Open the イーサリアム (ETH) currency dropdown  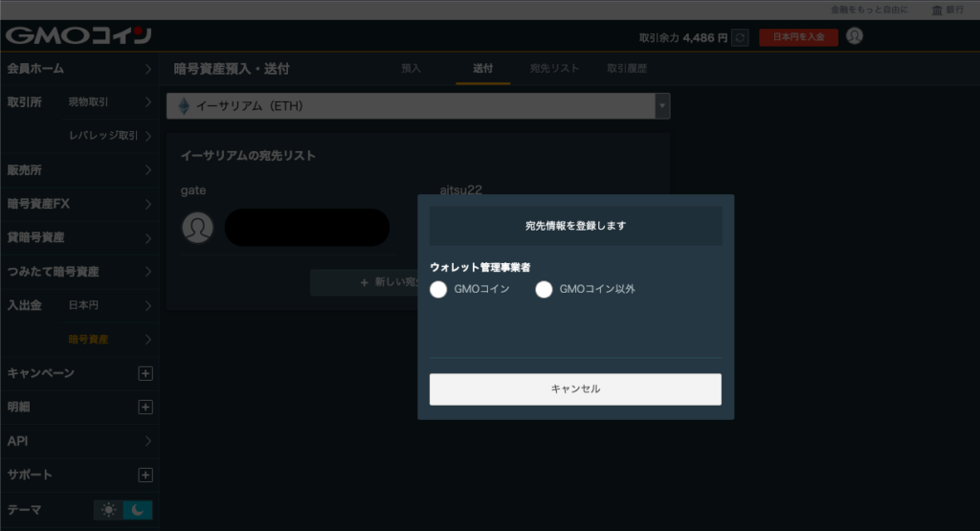(x=418, y=106)
